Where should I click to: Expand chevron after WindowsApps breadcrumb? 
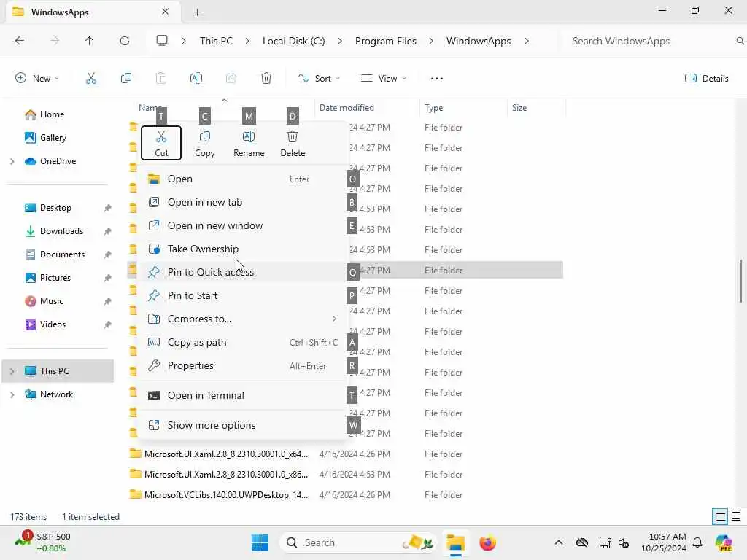[527, 41]
